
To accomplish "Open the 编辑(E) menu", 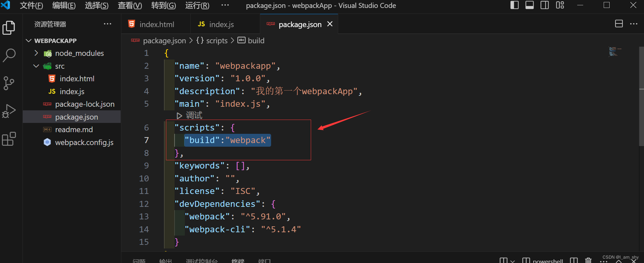I will click(x=64, y=6).
